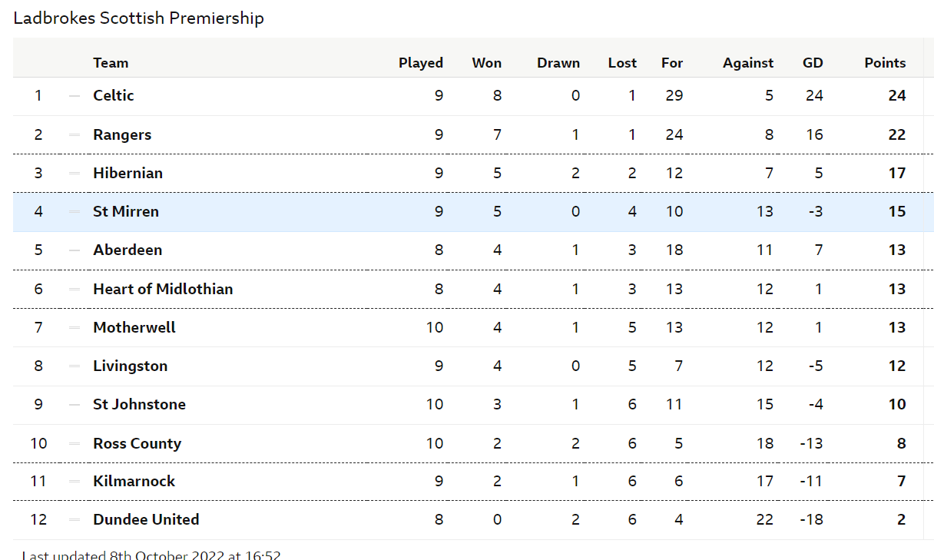Click the Against column header

tap(748, 63)
